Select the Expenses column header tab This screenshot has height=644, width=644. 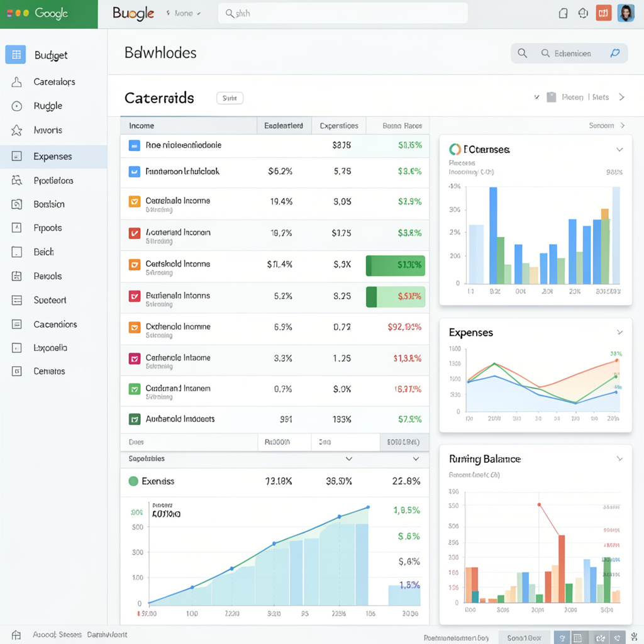338,125
